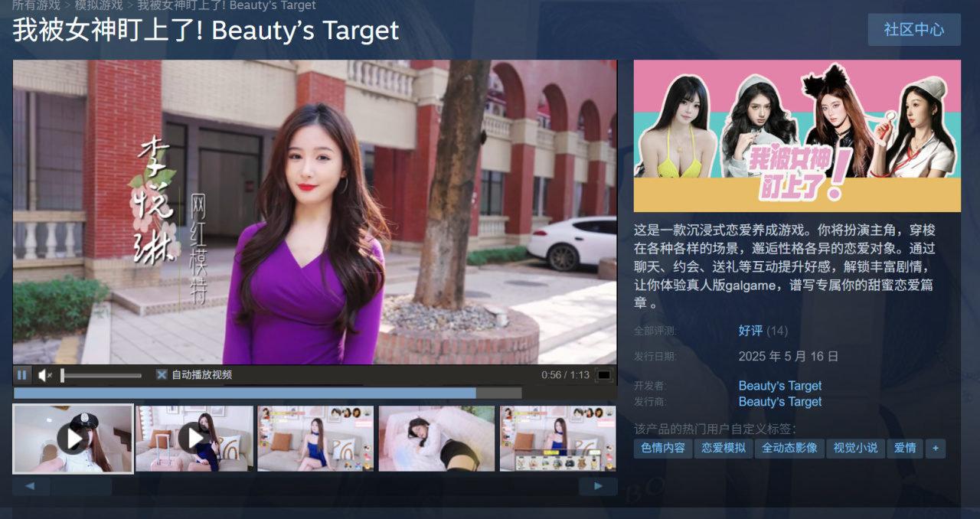Open the fourth screenshot thumbnail with bed
This screenshot has width=980, height=519.
[436, 439]
